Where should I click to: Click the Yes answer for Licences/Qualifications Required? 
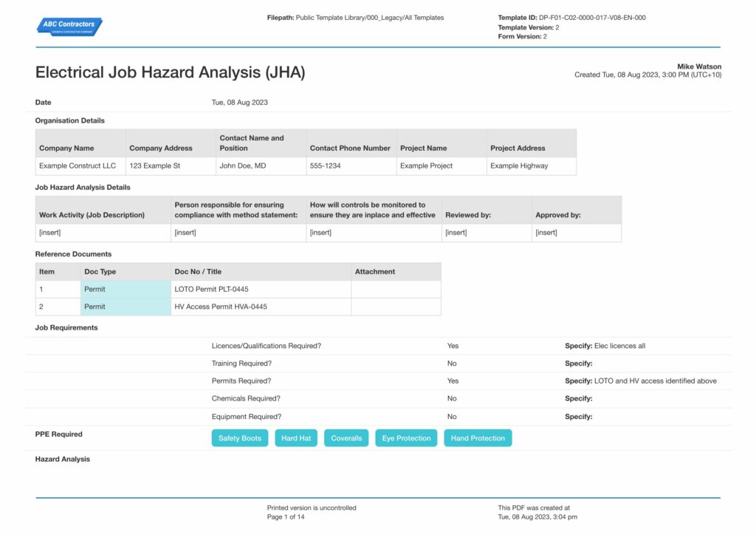(453, 346)
